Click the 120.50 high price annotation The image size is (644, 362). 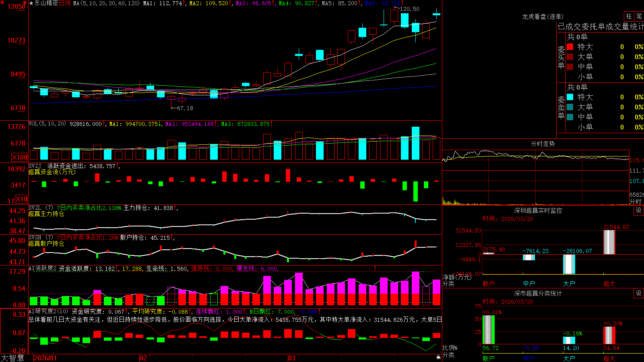click(x=409, y=9)
